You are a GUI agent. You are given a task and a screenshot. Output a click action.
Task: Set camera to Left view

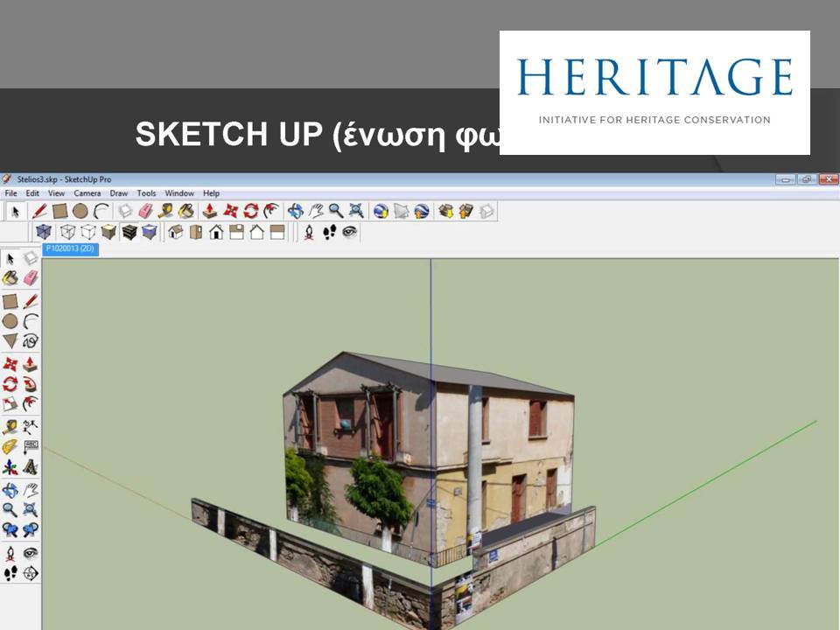pos(277,232)
